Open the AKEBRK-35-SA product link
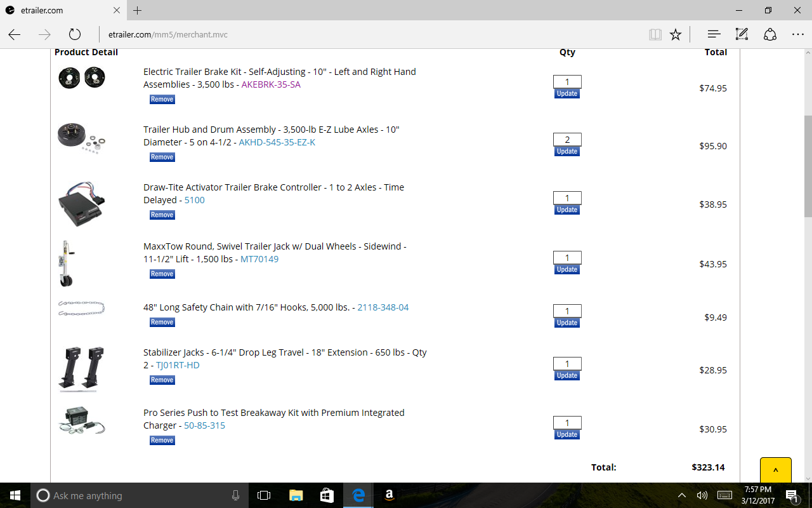 click(x=271, y=84)
